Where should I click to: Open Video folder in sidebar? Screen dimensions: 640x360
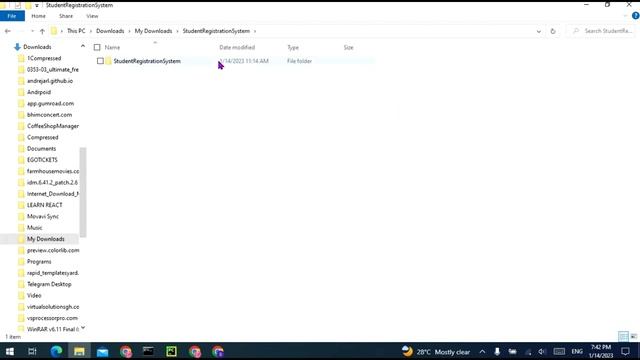[x=34, y=296]
